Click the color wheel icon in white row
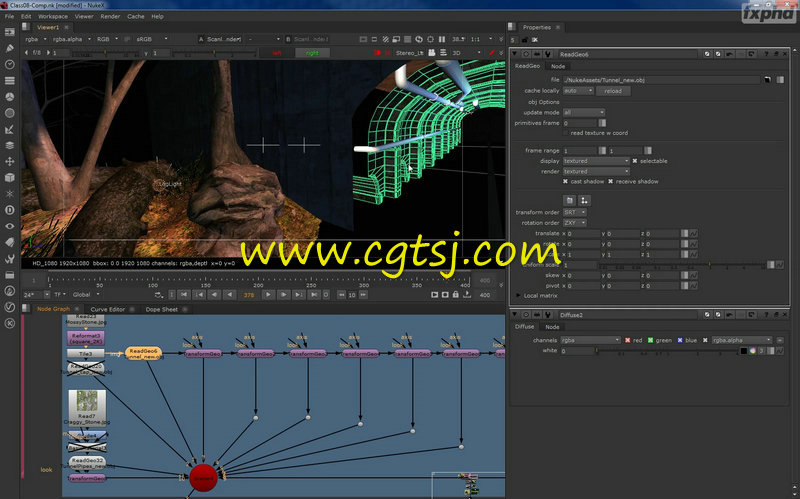This screenshot has height=499, width=800. 753,351
